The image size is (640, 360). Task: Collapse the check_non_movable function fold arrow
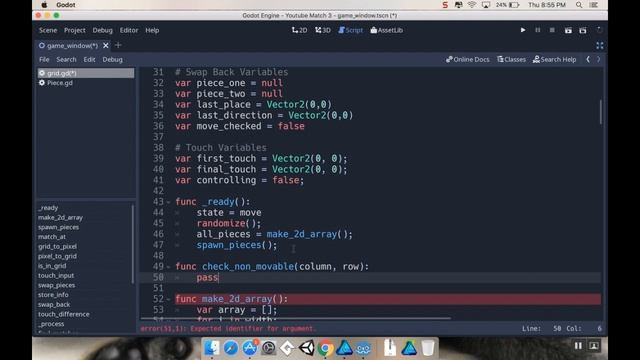(169, 267)
